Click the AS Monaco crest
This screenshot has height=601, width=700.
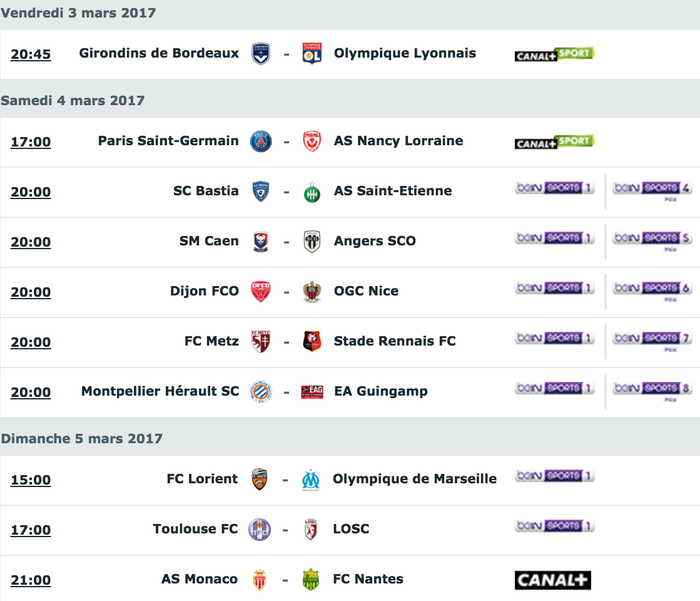pos(260,580)
